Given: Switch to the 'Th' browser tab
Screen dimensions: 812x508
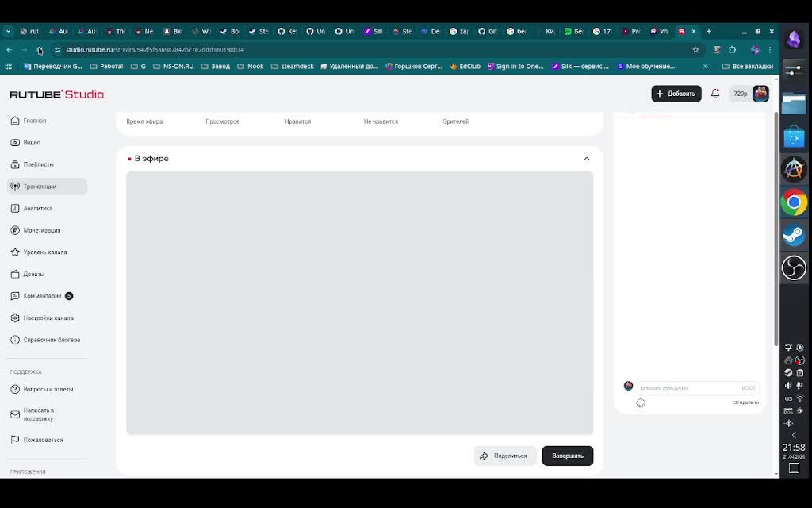Looking at the screenshot, I should pyautogui.click(x=116, y=31).
